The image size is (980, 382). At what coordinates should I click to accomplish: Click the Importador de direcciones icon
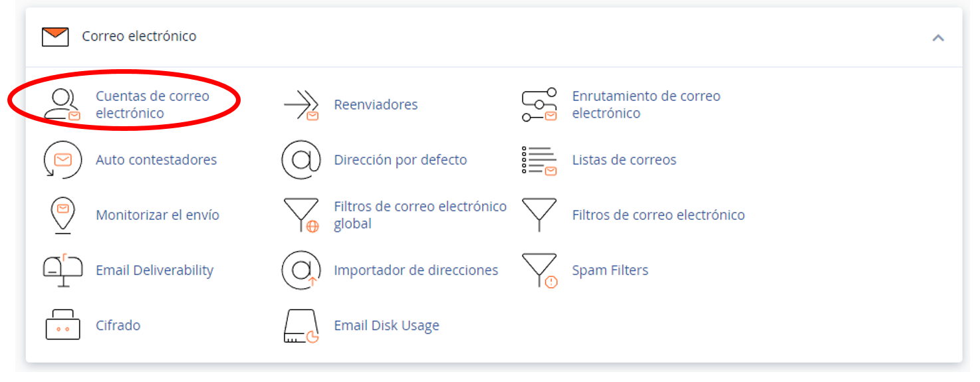(301, 270)
